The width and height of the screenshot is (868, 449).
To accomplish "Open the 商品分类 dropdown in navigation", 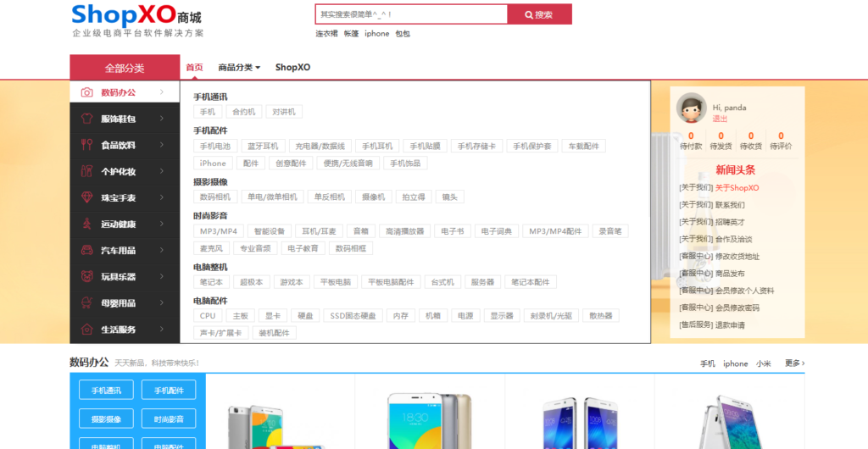I will pos(239,68).
